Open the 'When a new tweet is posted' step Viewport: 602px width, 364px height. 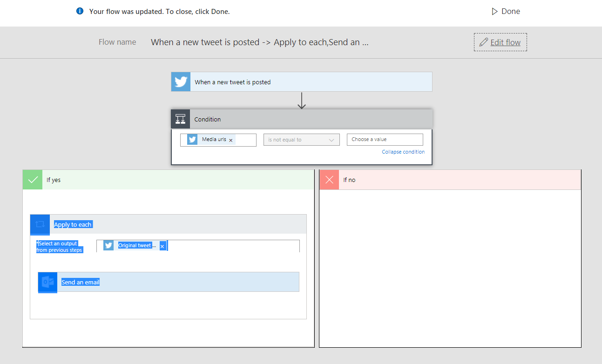302,82
